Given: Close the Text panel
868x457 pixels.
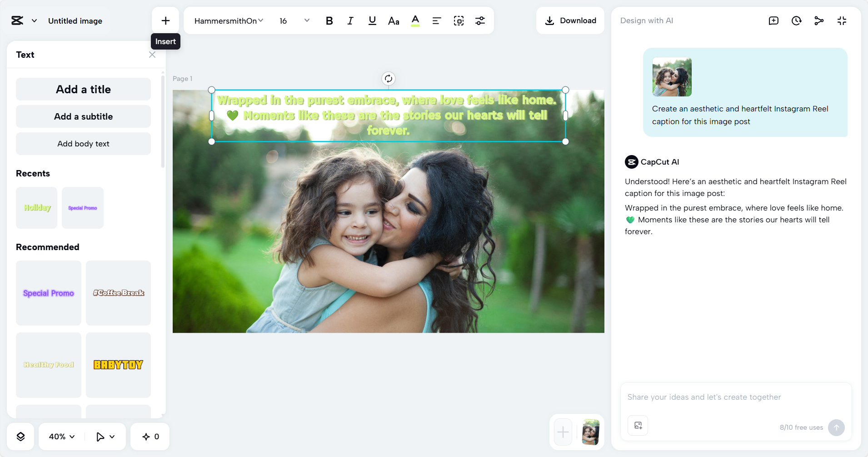Looking at the screenshot, I should click(152, 55).
